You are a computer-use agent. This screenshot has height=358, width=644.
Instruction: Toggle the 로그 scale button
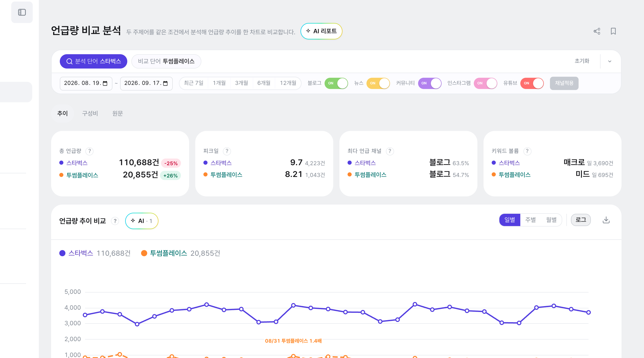point(581,220)
